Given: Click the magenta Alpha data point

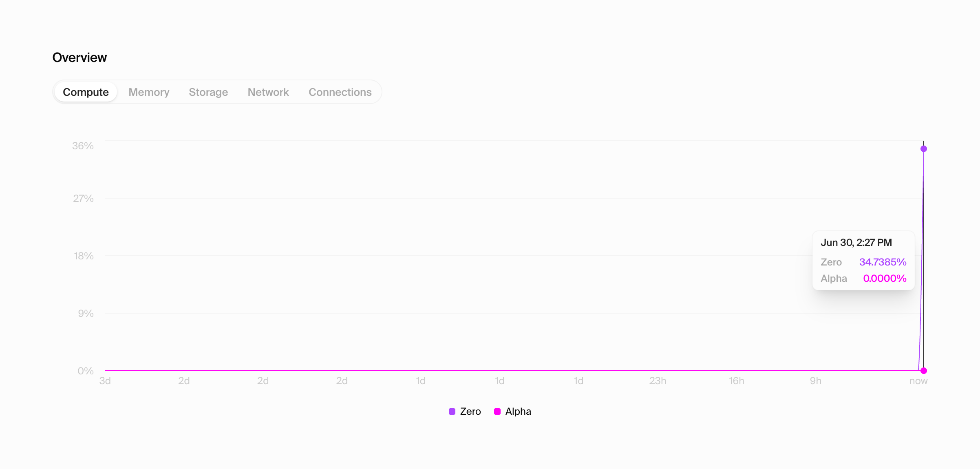Looking at the screenshot, I should click(x=924, y=371).
